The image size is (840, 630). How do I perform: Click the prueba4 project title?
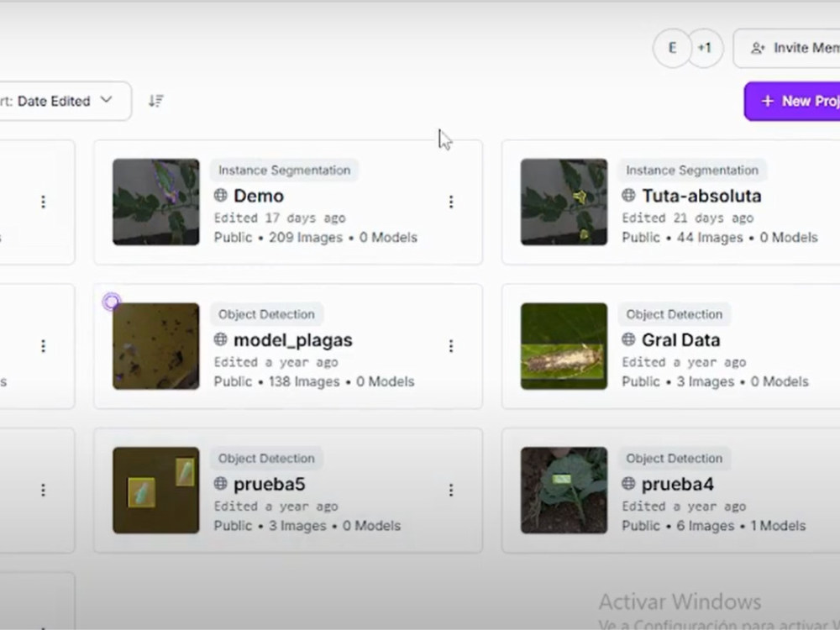point(678,485)
